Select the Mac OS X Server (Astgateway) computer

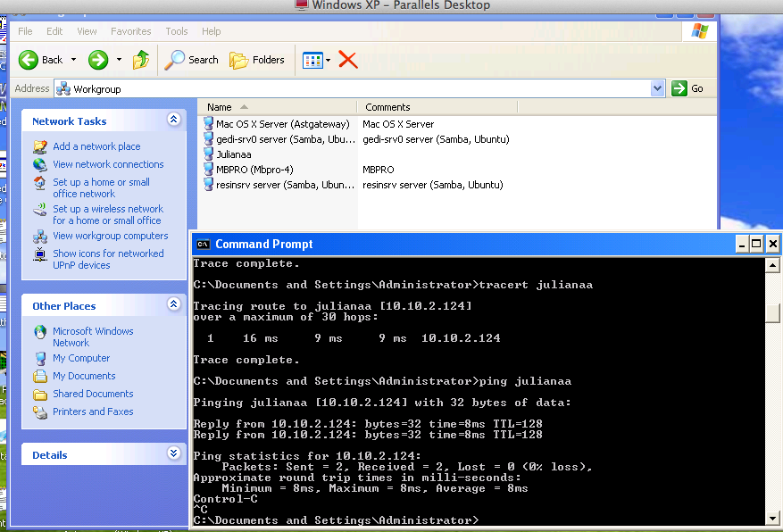[277, 124]
